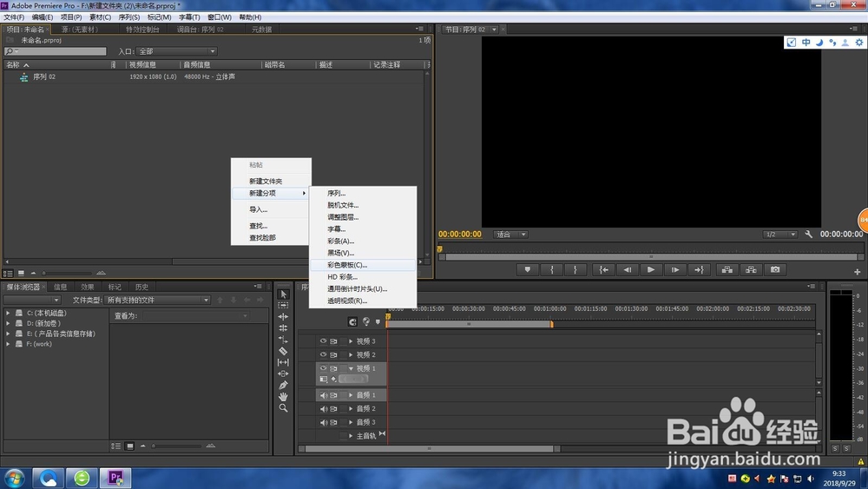Screen dimensions: 868x489
Task: Expand C: (本机磁盘) drive
Action: 8,313
